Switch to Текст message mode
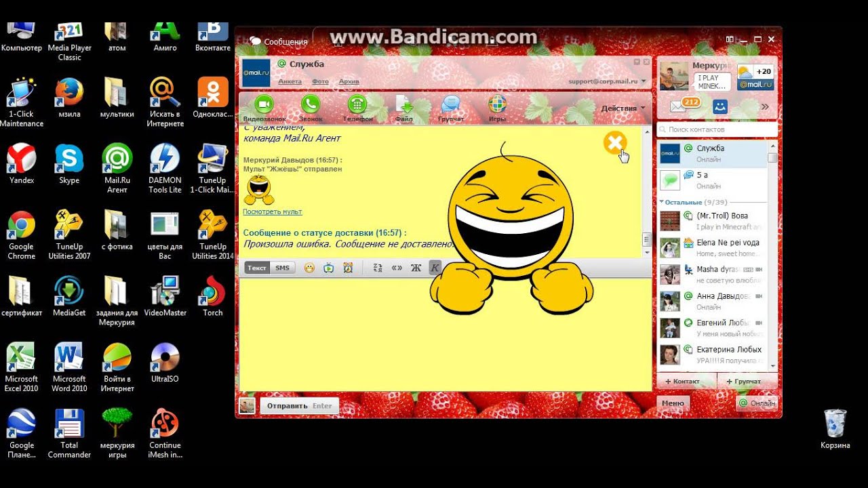The width and height of the screenshot is (868, 488). pos(257,268)
